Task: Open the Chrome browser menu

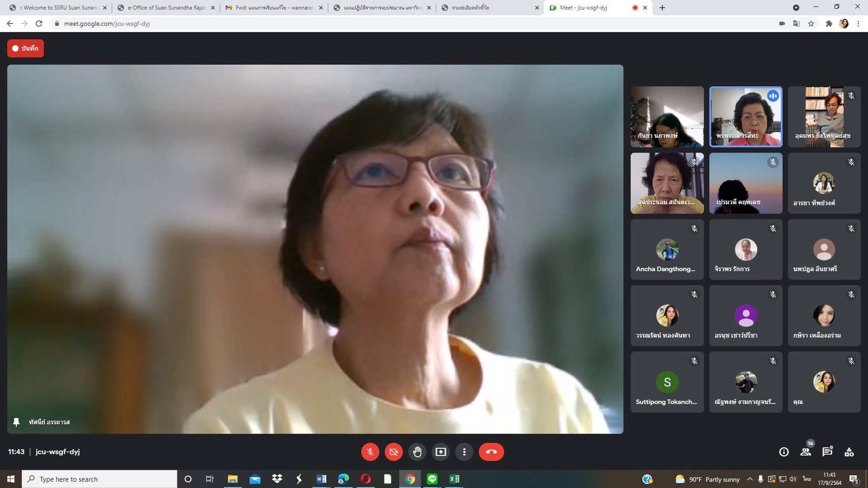Action: click(x=858, y=23)
